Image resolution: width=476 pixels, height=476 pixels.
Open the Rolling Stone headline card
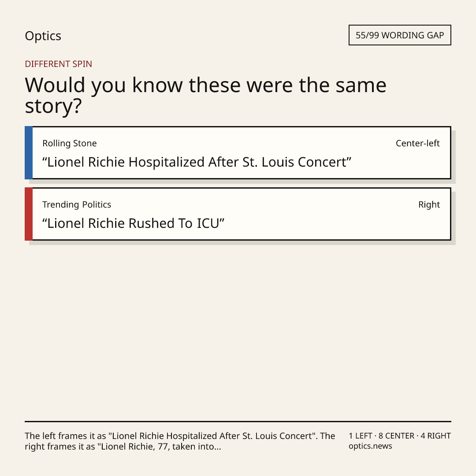[x=238, y=152]
